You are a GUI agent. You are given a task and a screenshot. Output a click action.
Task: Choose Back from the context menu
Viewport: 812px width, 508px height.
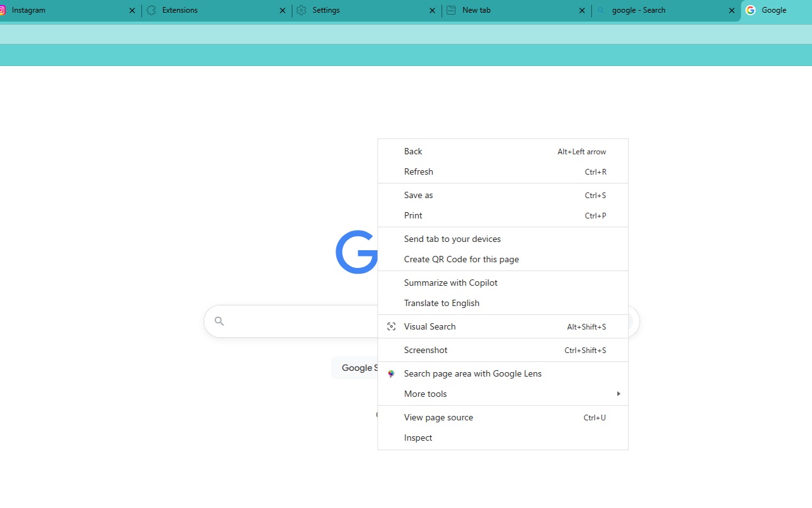pyautogui.click(x=503, y=151)
